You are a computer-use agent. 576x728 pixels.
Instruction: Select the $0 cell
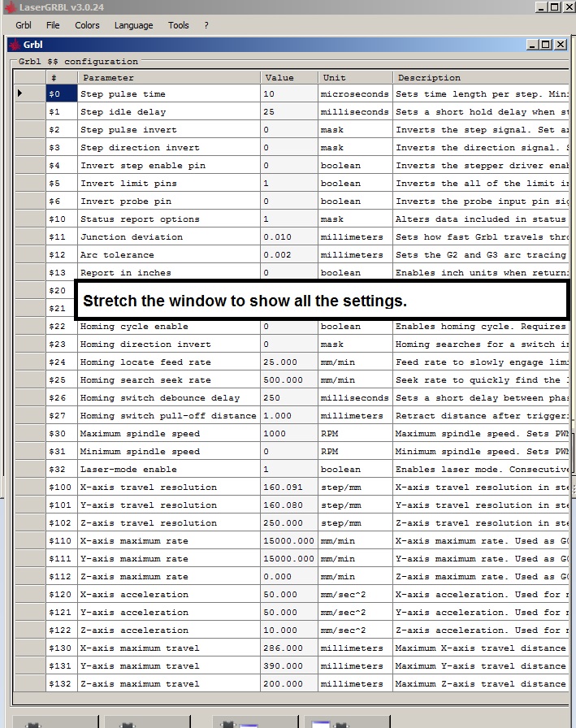click(62, 93)
